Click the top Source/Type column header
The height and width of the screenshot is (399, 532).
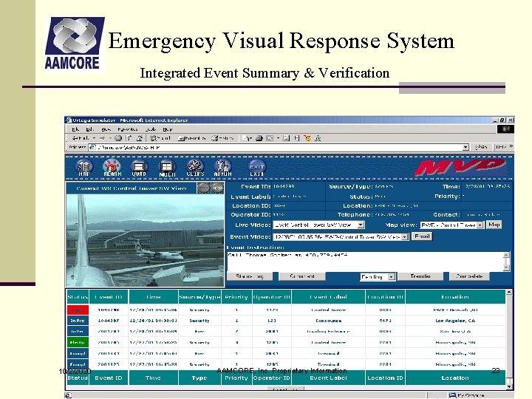[x=199, y=297]
